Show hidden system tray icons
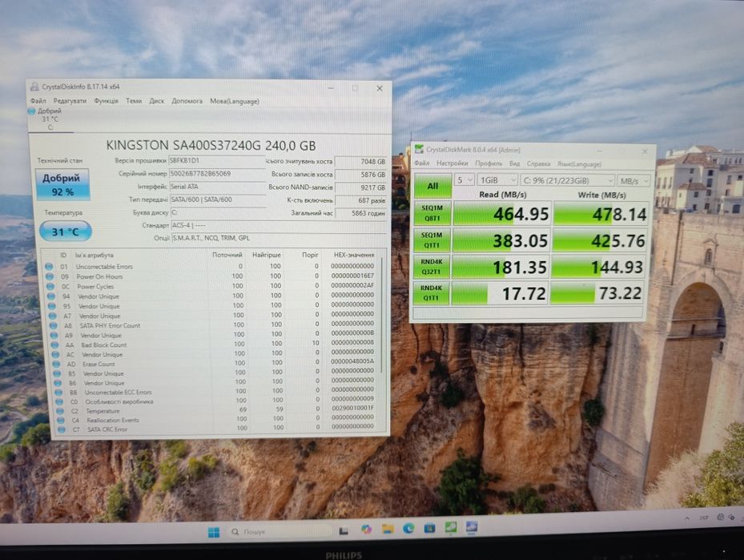The width and height of the screenshot is (744, 560). 686,518
